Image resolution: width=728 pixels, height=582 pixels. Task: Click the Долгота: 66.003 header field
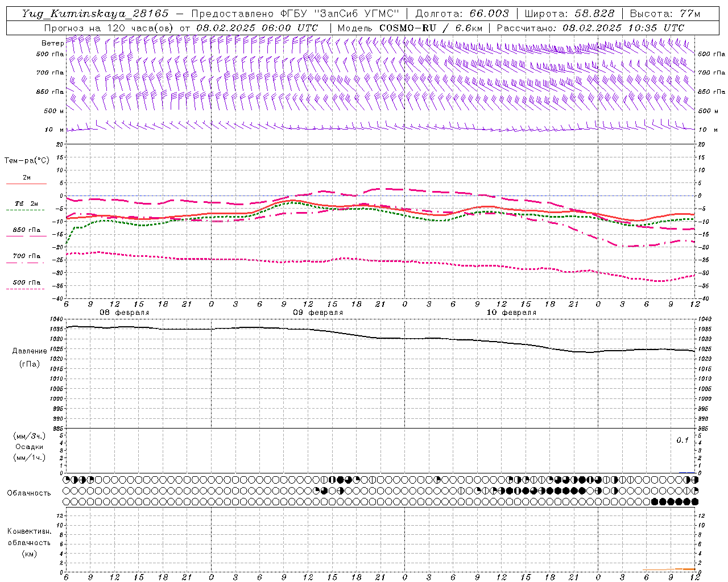tap(462, 13)
